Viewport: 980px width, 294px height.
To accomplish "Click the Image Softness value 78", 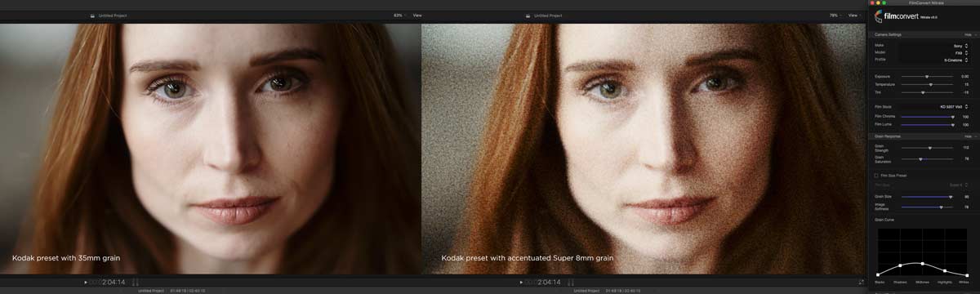I will (966, 207).
